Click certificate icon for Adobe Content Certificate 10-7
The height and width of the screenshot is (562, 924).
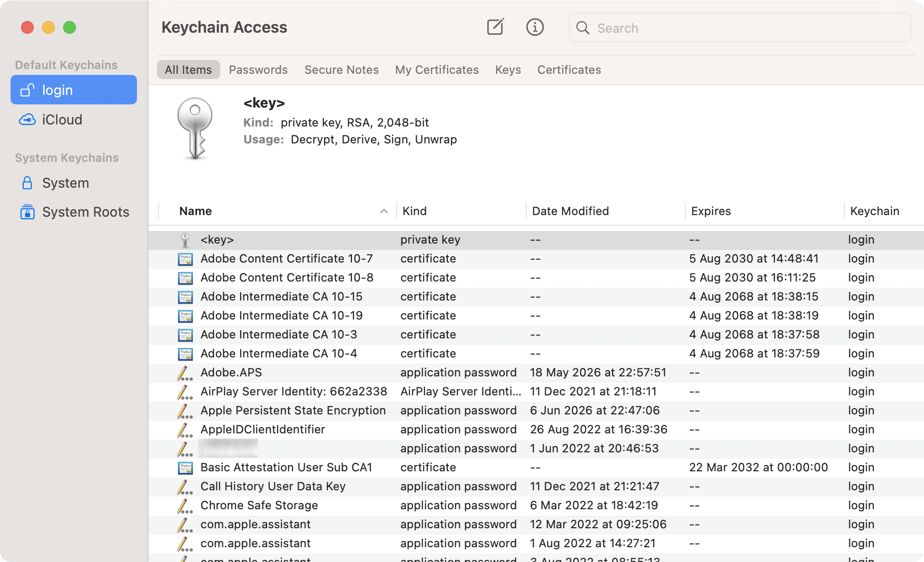coord(185,259)
